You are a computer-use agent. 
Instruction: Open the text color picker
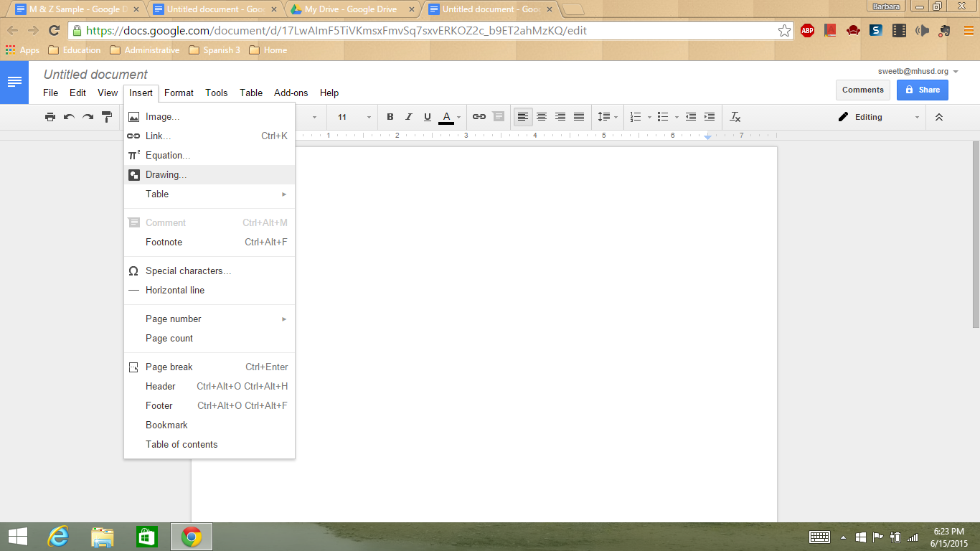pos(449,117)
